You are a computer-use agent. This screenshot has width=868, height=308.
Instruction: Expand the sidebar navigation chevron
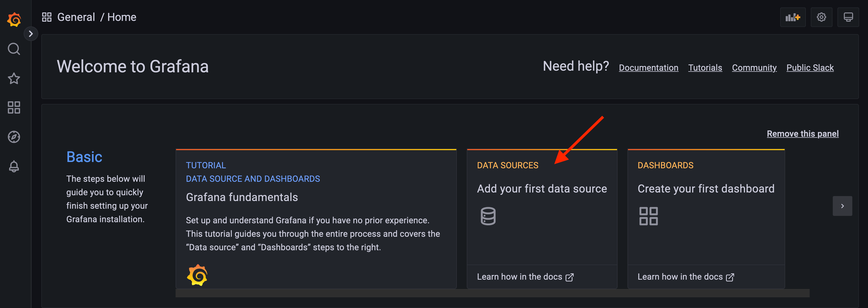pos(31,34)
